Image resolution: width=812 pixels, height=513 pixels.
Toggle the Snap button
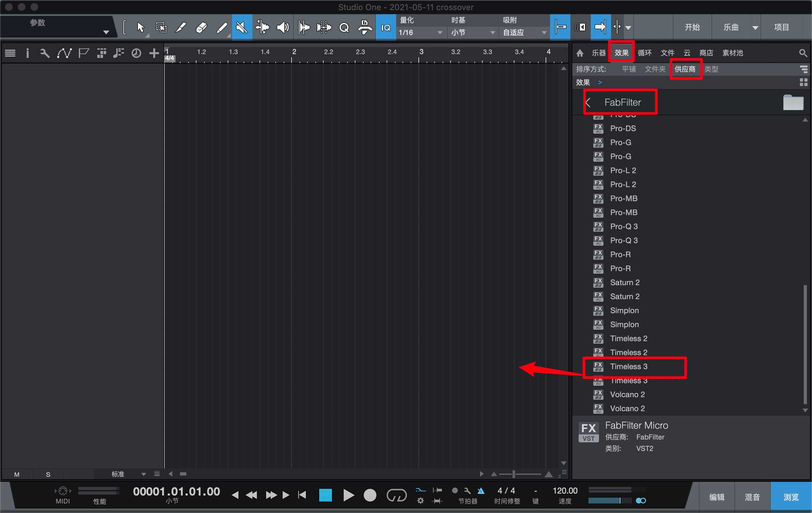[x=560, y=27]
